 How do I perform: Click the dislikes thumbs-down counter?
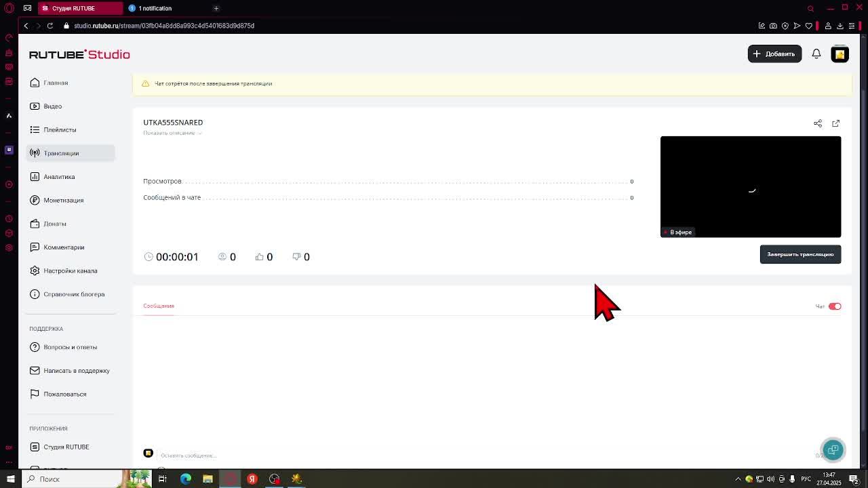tap(301, 257)
